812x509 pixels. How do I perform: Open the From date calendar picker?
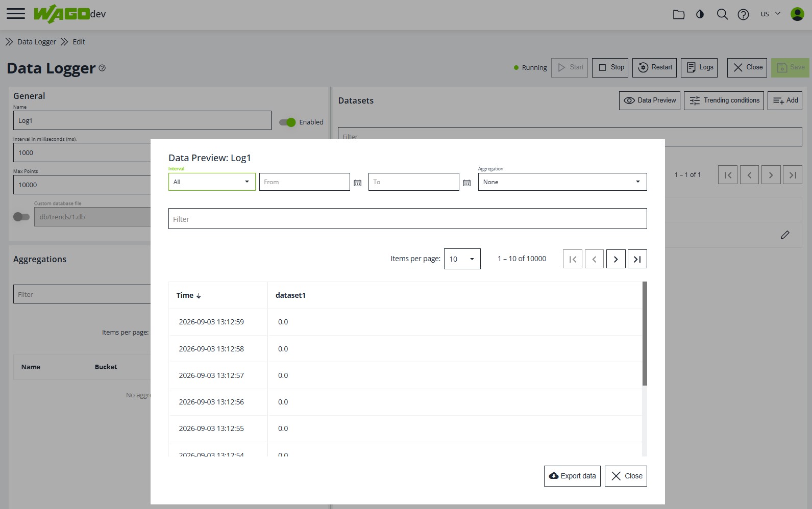pyautogui.click(x=357, y=183)
